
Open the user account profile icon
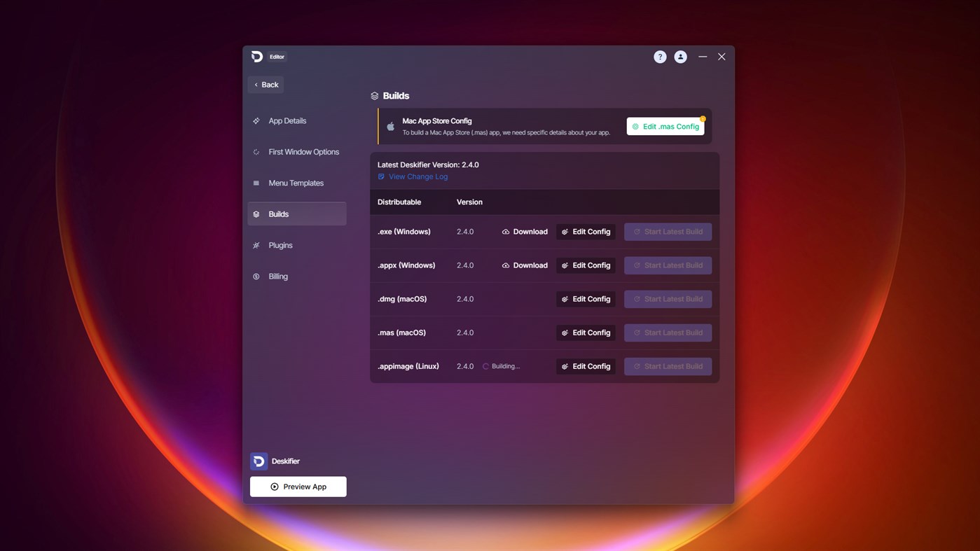point(680,57)
